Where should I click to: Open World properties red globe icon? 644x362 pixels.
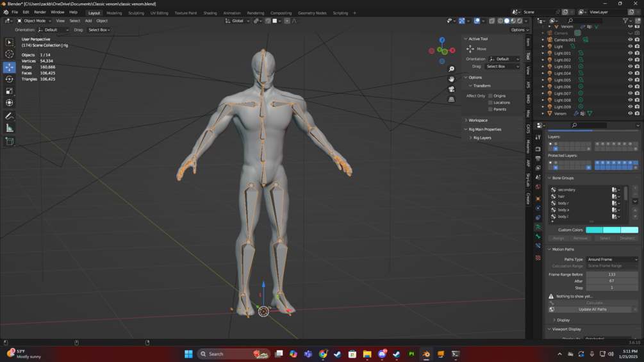point(538,187)
